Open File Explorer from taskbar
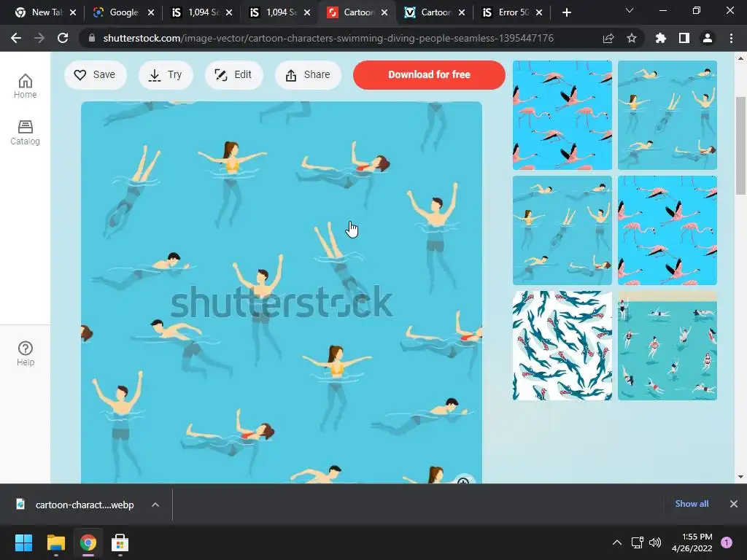Screen dimensions: 747x560 tap(55, 542)
